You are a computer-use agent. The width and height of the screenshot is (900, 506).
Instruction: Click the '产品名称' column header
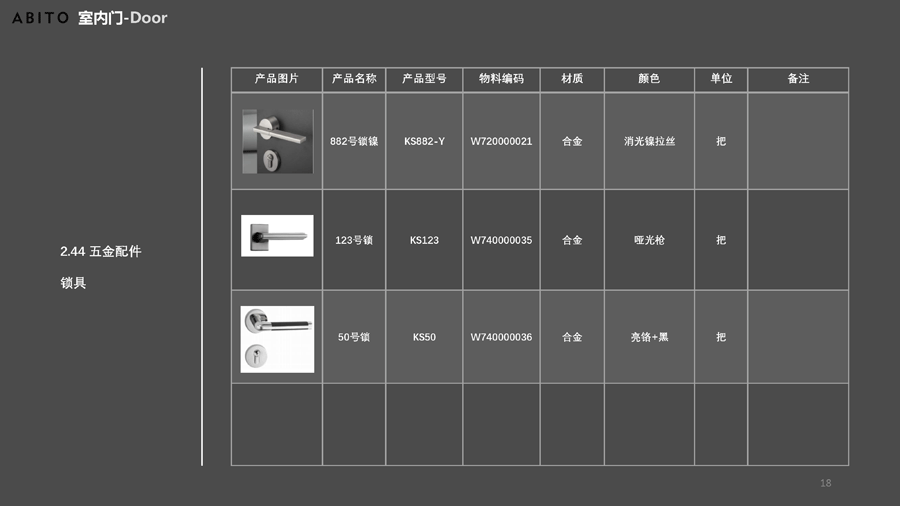tap(354, 79)
